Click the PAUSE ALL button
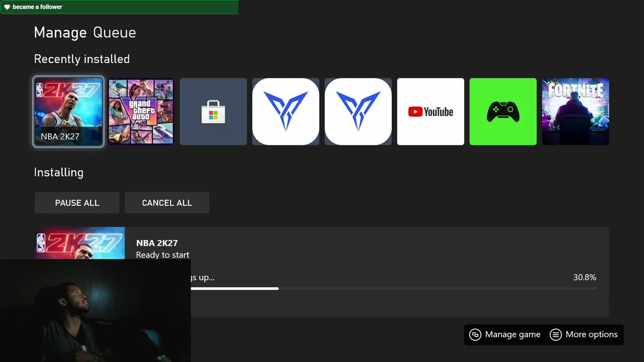 pos(77,203)
